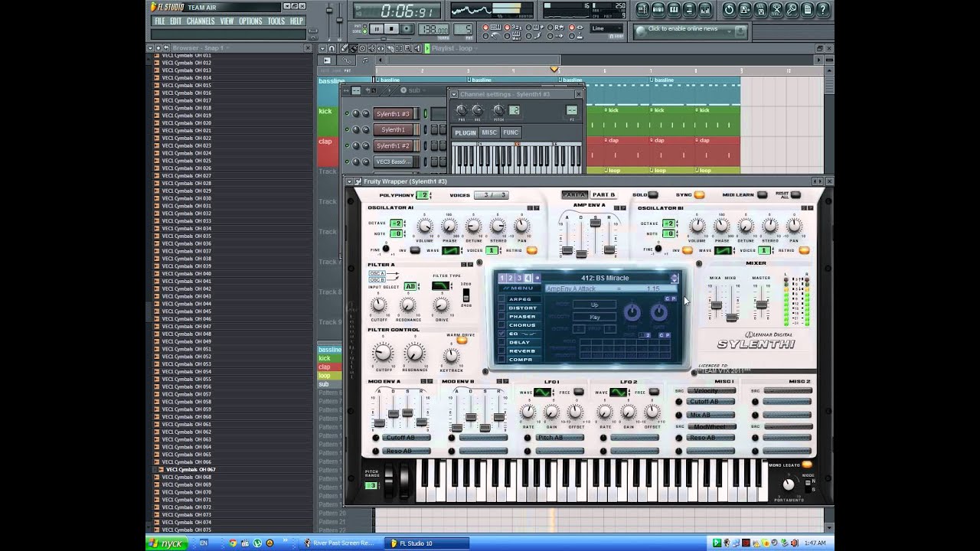Toggle the MONO LEGATO LED
The image size is (980, 551).
[x=806, y=465]
